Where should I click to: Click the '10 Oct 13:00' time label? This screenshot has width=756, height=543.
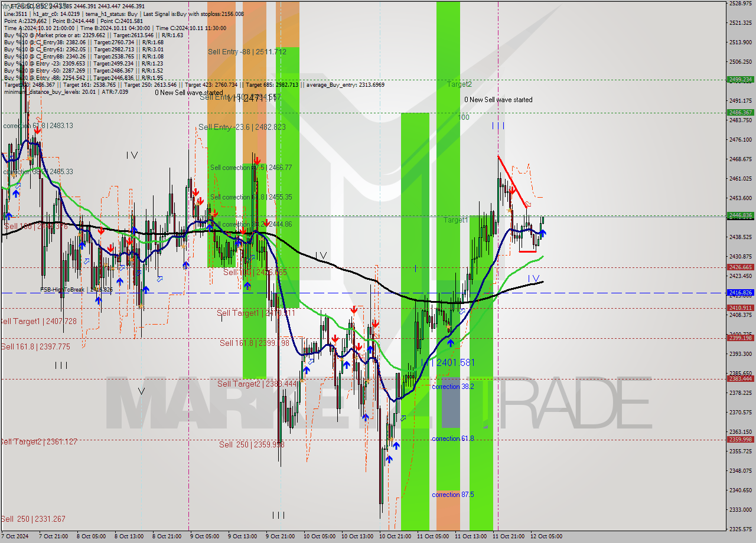(x=356, y=537)
